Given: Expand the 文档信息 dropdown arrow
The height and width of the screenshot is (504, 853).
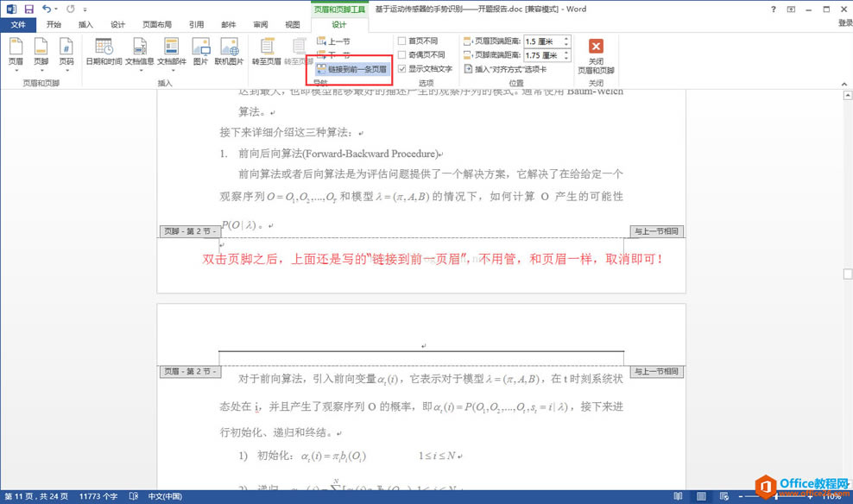Looking at the screenshot, I should click(x=140, y=70).
